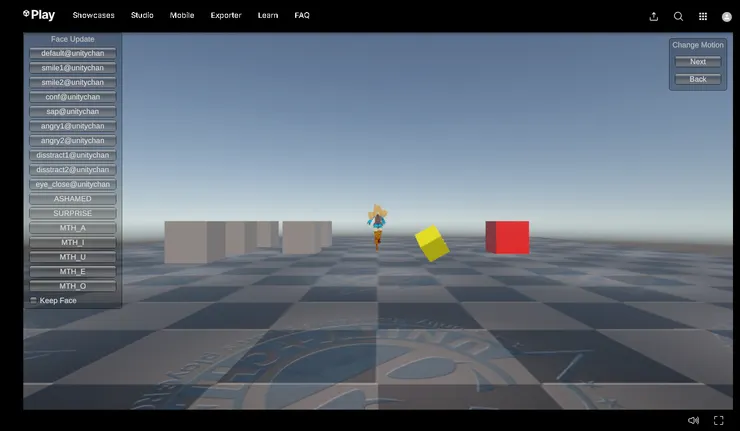Select the MTH_I mouth shape
This screenshot has height=431, width=740.
point(73,243)
